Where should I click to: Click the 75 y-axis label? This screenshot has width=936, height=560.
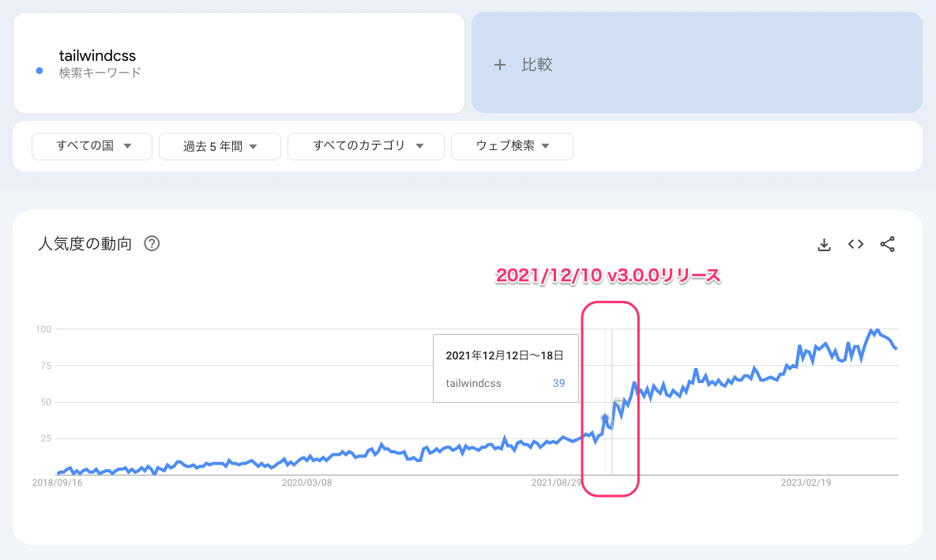pos(46,366)
